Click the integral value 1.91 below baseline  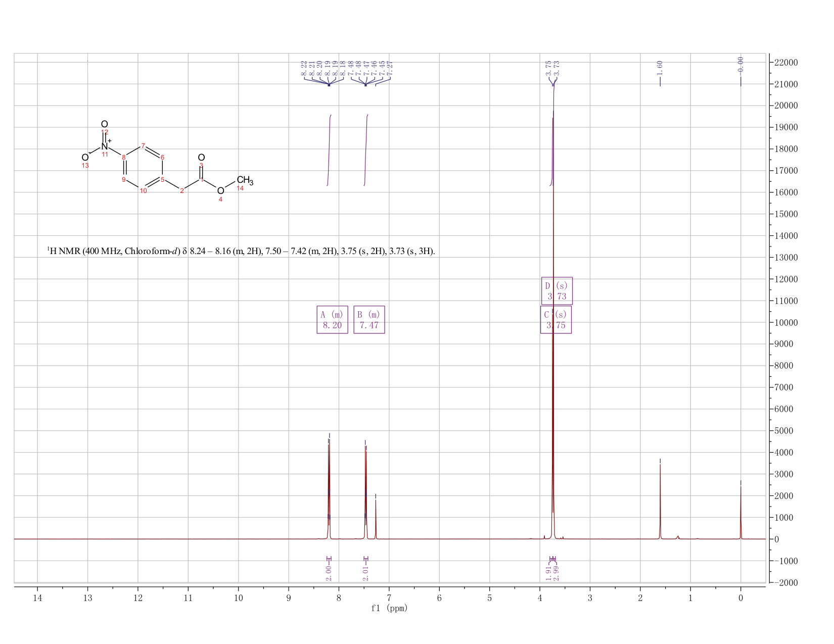(549, 573)
